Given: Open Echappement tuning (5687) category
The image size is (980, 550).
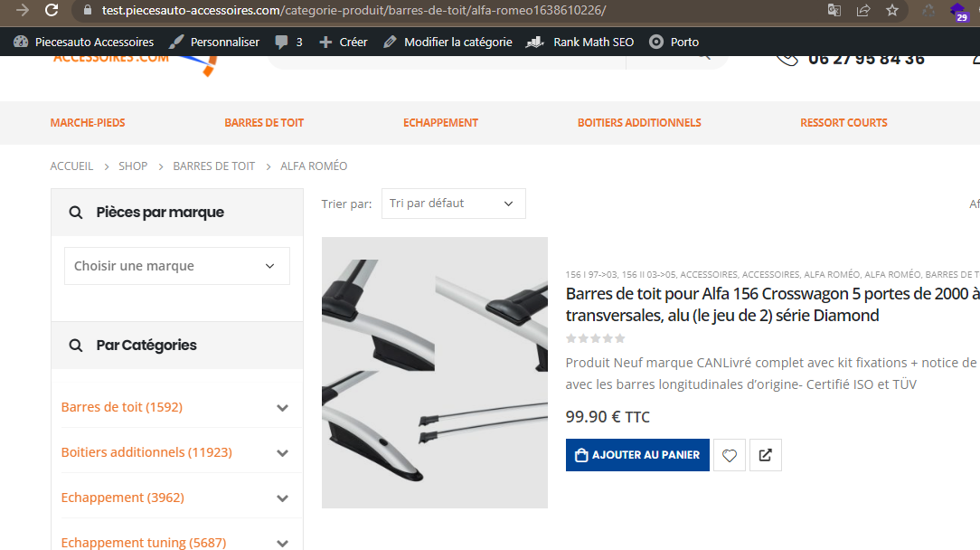Looking at the screenshot, I should click(144, 542).
